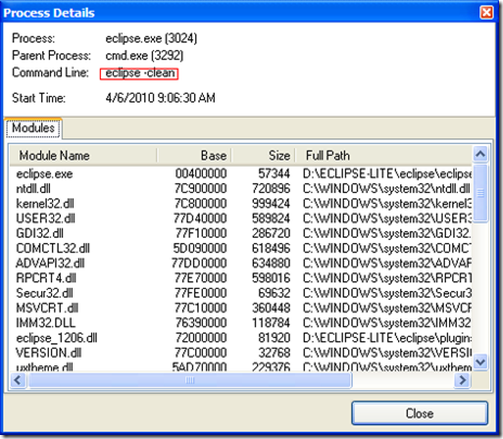This screenshot has width=503, height=439.
Task: Sort by Module Name column header
Action: click(x=84, y=155)
